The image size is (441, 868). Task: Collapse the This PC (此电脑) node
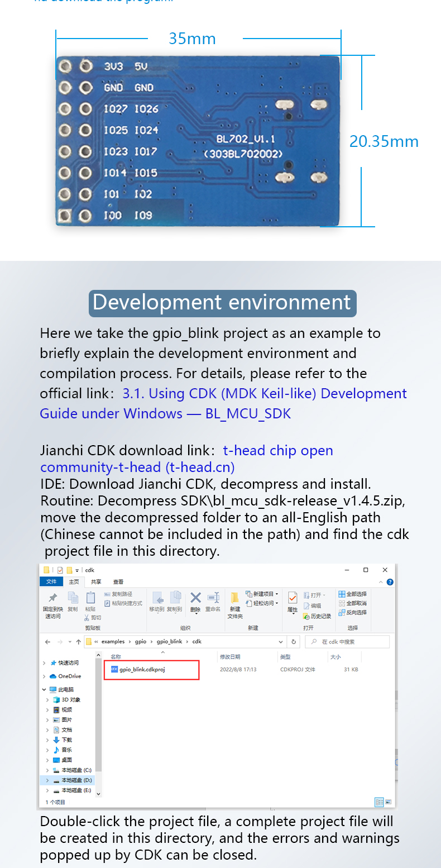[x=44, y=690]
